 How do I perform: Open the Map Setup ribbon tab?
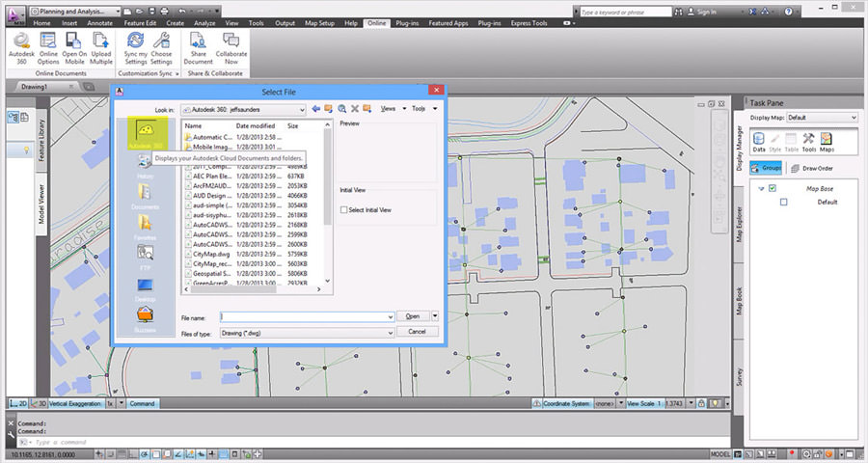319,23
